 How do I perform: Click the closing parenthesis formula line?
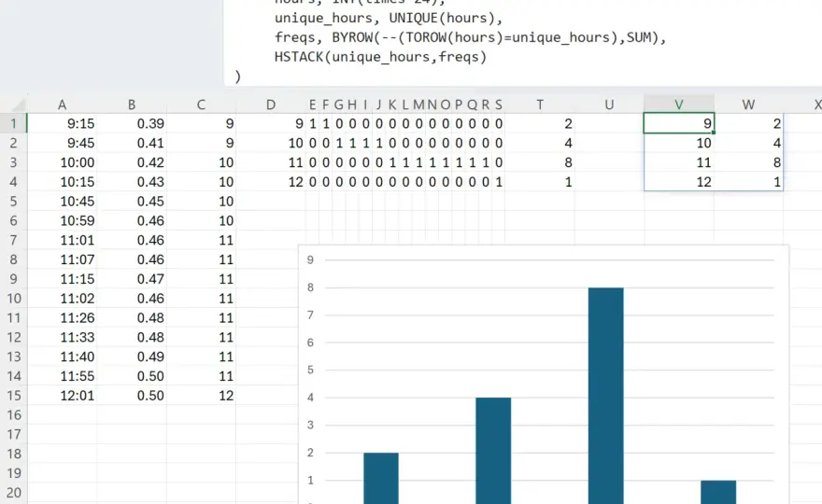(238, 77)
